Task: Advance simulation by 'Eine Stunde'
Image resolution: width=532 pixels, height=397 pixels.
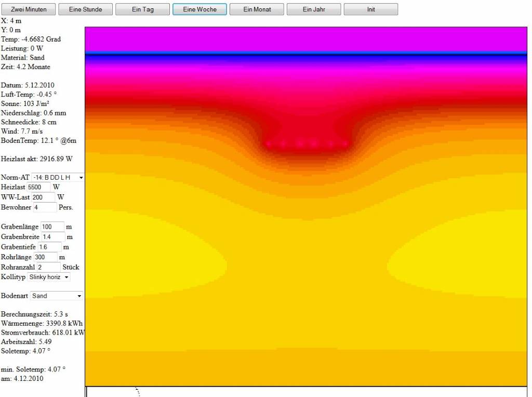Action: click(x=86, y=9)
